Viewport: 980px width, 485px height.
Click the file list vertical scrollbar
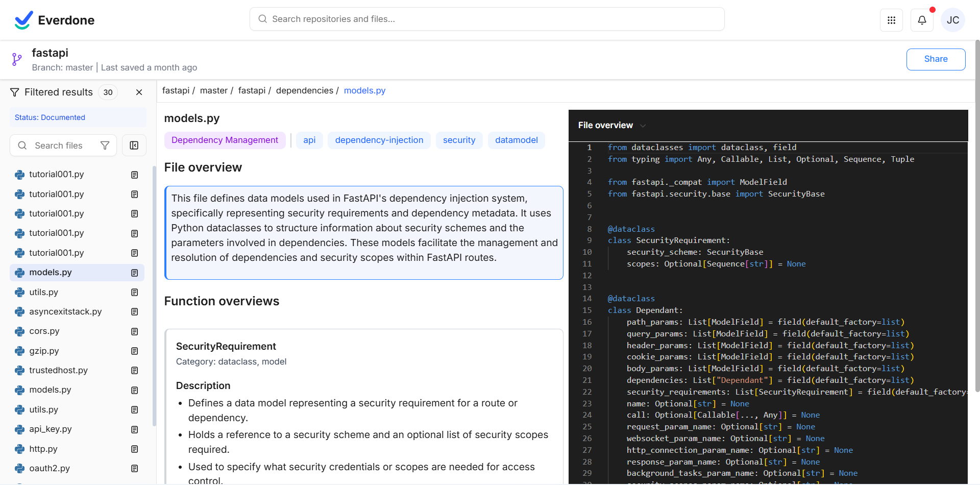(x=154, y=296)
